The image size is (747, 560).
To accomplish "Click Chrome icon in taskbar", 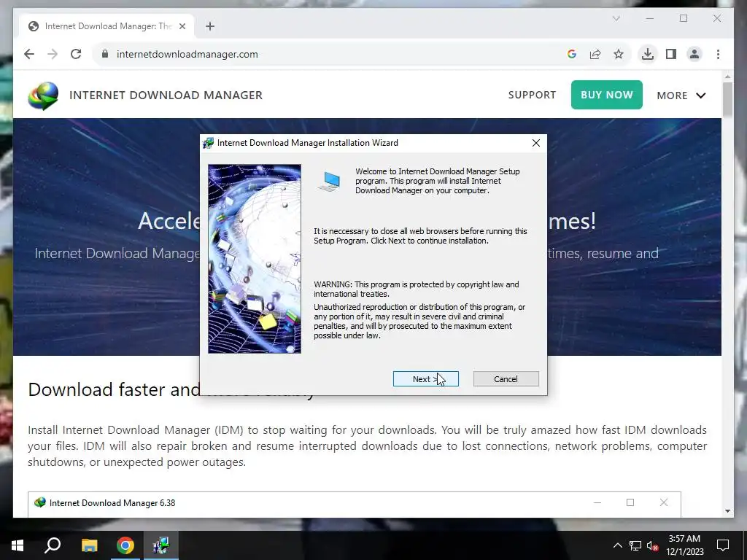I will [125, 545].
